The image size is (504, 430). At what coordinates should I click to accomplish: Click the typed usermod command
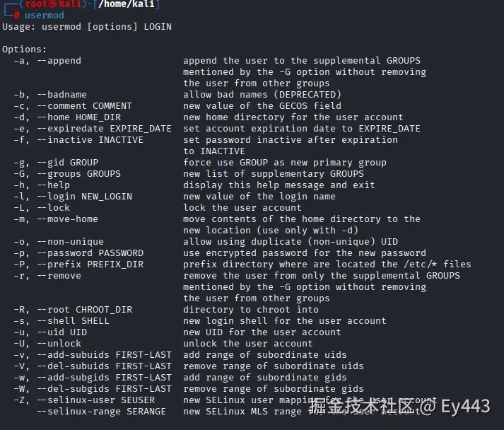tap(44, 15)
